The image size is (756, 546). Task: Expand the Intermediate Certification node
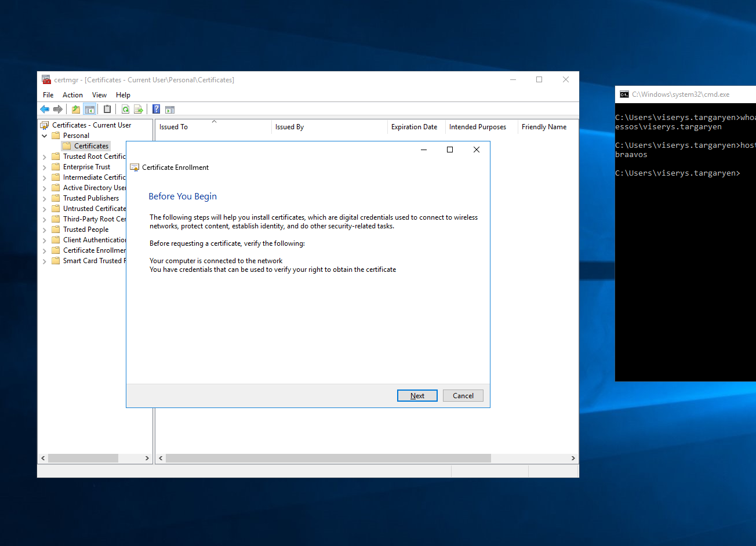pyautogui.click(x=45, y=177)
